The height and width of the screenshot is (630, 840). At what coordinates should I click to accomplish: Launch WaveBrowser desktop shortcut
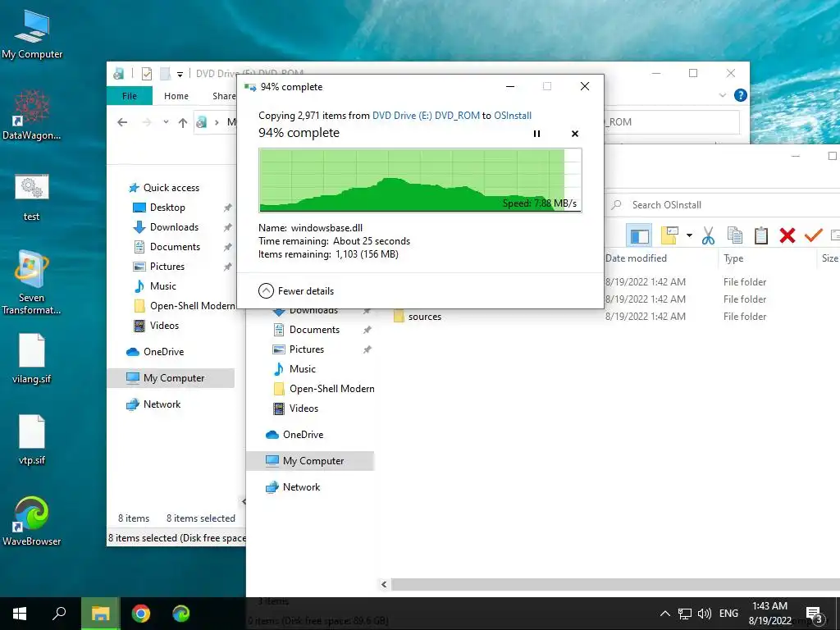point(32,521)
